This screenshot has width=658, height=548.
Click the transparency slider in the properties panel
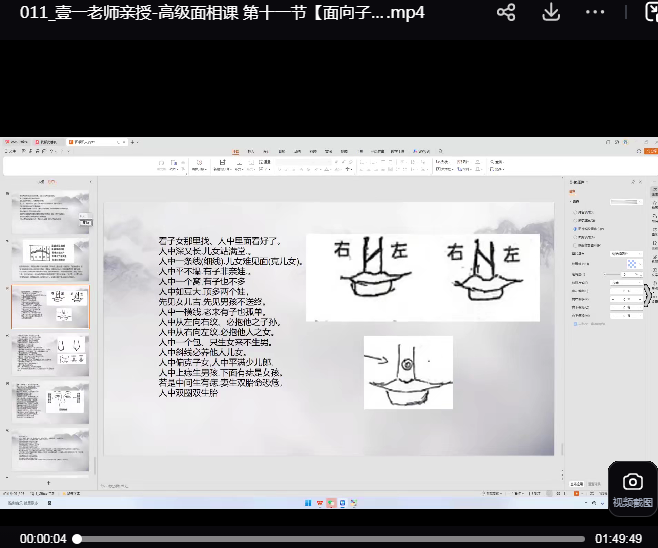click(x=613, y=274)
